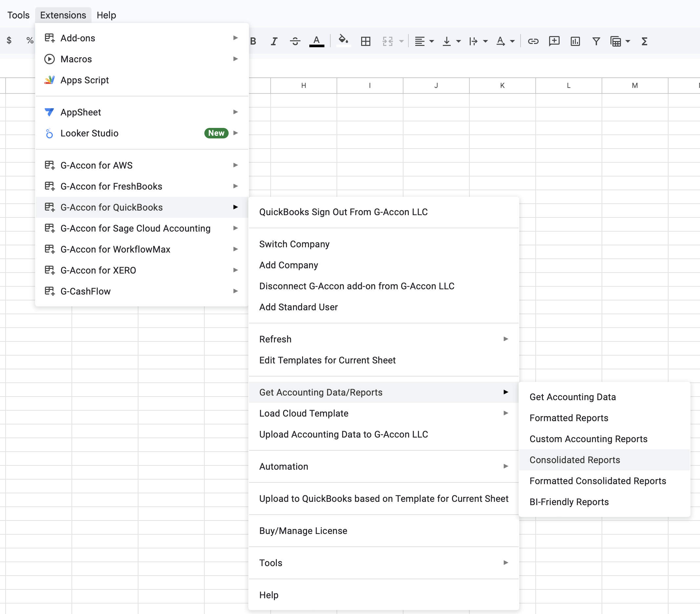Open G-Accon for FreshBooks submenu
This screenshot has height=614, width=700.
coord(142,186)
